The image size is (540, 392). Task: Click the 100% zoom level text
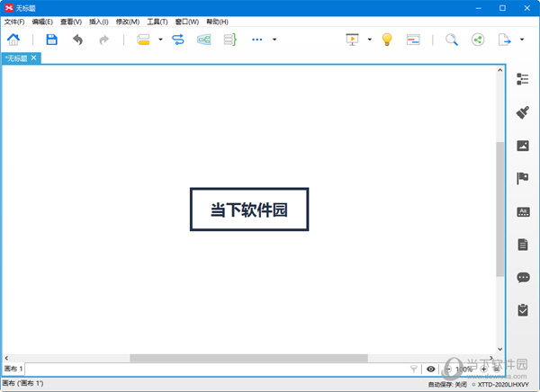coord(463,370)
